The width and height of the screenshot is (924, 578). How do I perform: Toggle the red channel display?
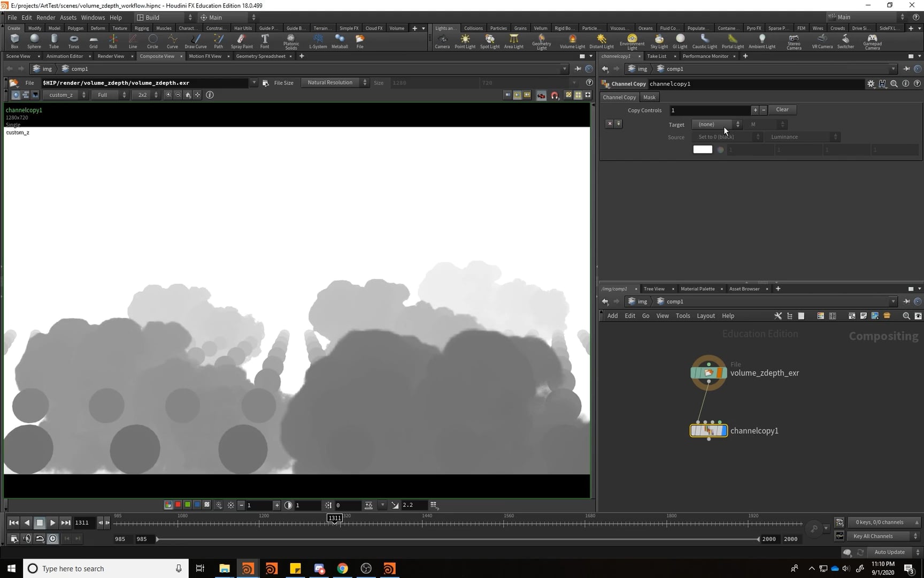tap(178, 505)
